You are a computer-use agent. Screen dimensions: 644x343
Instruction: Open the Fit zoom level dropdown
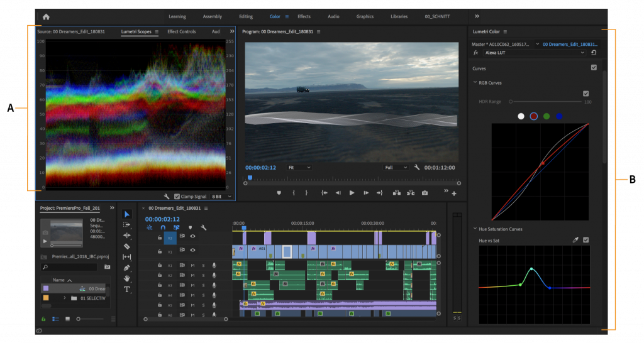point(299,167)
